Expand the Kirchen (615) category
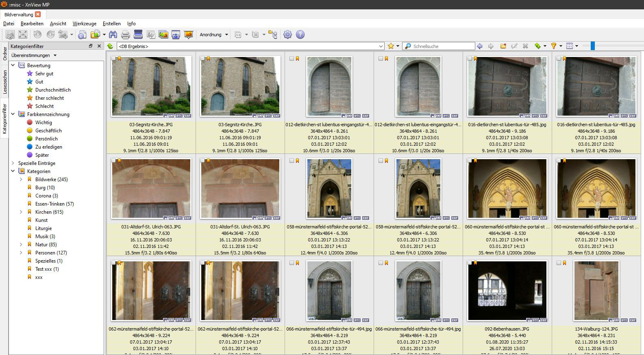This screenshot has width=644, height=355. (21, 212)
